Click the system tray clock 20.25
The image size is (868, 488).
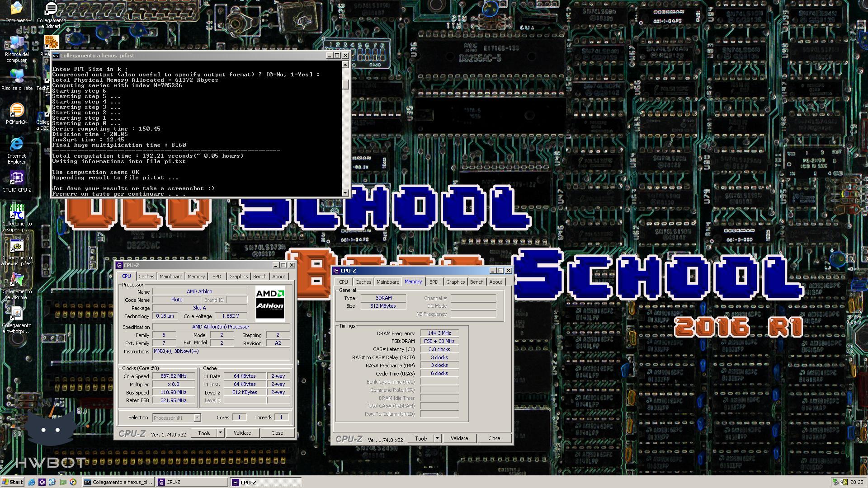[857, 483]
